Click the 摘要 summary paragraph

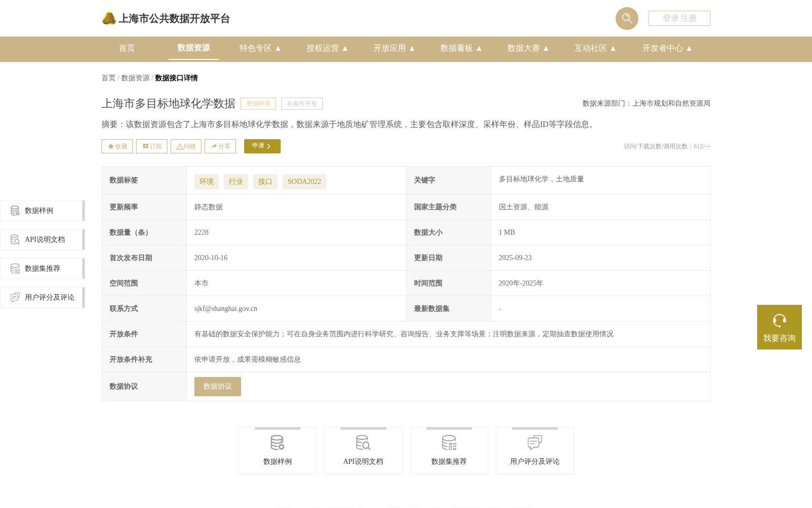tap(349, 124)
